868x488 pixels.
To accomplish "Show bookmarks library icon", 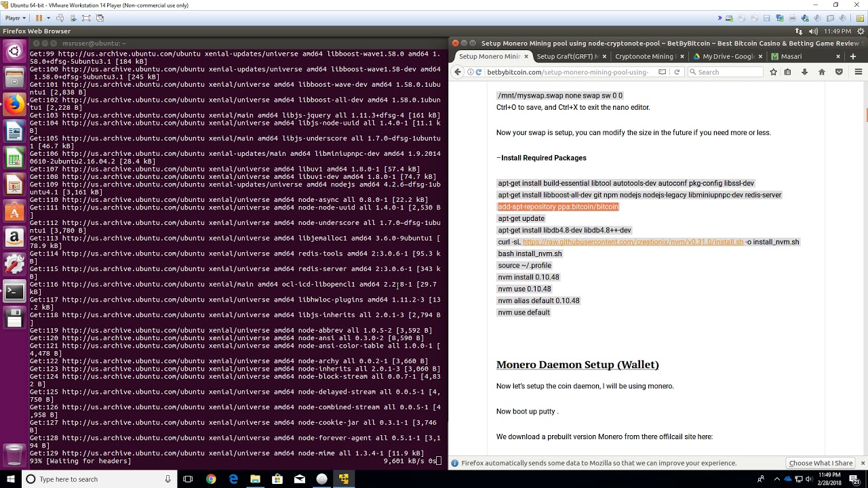I will click(x=787, y=72).
